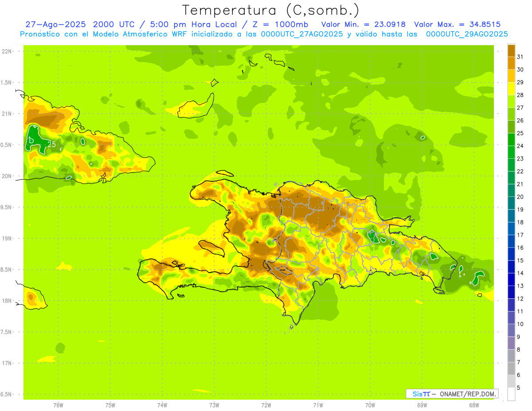Click the legend value "28"

(x=520, y=95)
